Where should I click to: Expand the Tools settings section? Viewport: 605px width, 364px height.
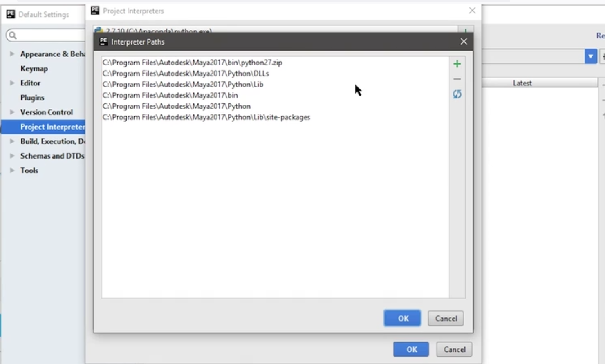coord(12,170)
